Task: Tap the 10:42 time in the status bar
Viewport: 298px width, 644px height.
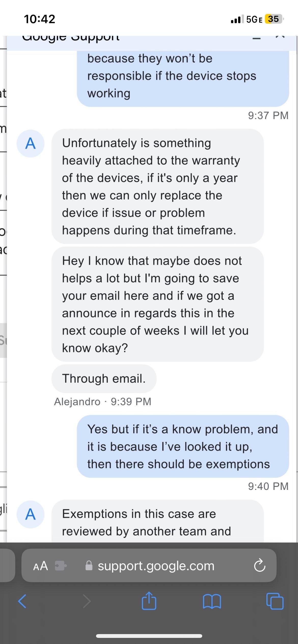Action: tap(39, 19)
